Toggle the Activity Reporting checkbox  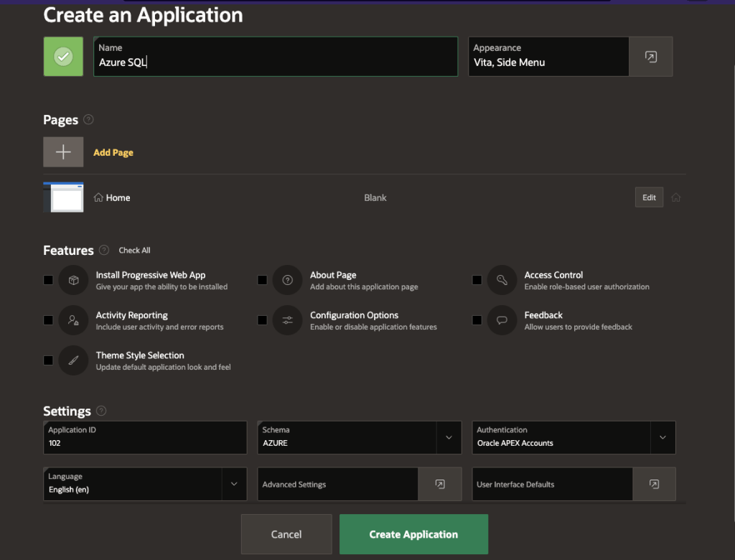[48, 320]
